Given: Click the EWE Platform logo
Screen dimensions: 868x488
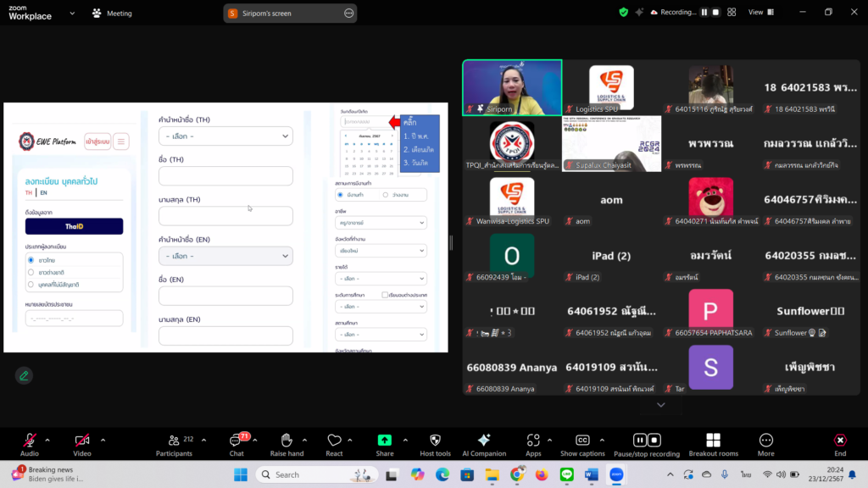Looking at the screenshot, I should click(x=47, y=141).
